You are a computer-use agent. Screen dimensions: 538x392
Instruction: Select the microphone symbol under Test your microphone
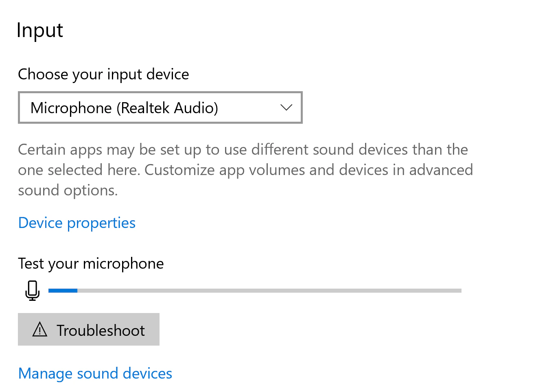coord(33,290)
